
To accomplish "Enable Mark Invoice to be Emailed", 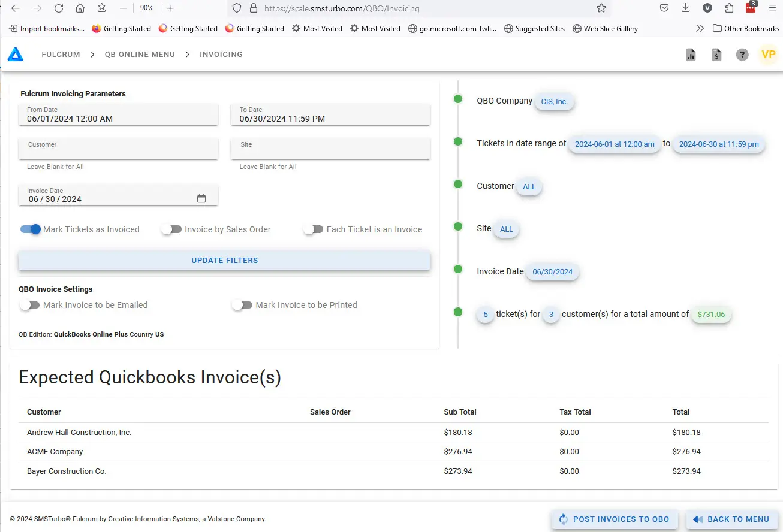I will point(30,305).
